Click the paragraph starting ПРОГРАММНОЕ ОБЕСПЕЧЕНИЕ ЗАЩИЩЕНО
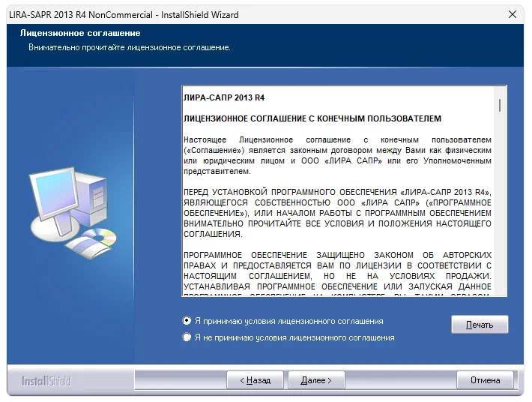 tap(337, 273)
